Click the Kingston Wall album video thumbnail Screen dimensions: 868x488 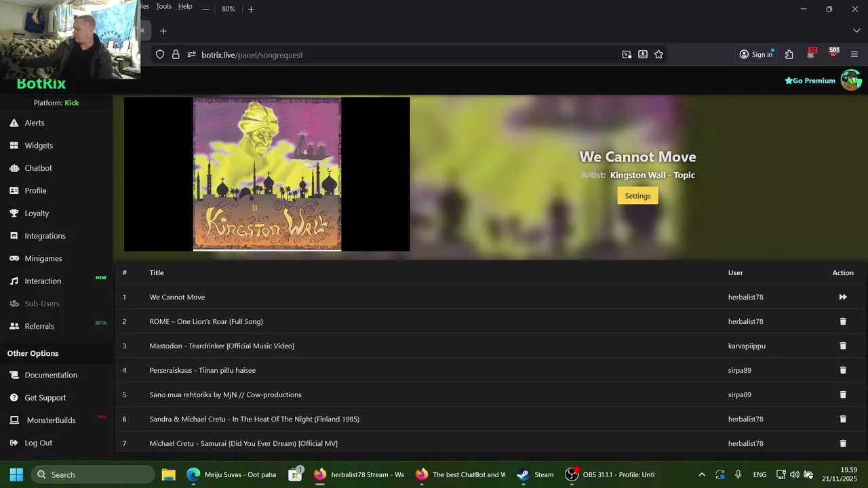tap(267, 174)
